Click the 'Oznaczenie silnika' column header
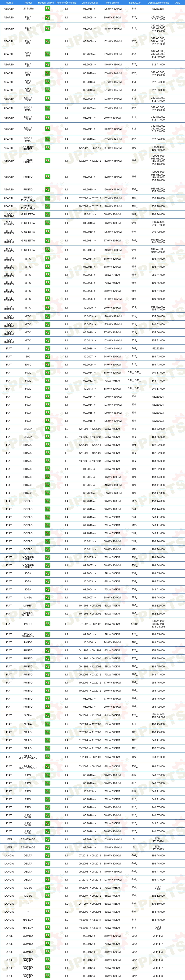185x980 pixels. click(x=158, y=2)
